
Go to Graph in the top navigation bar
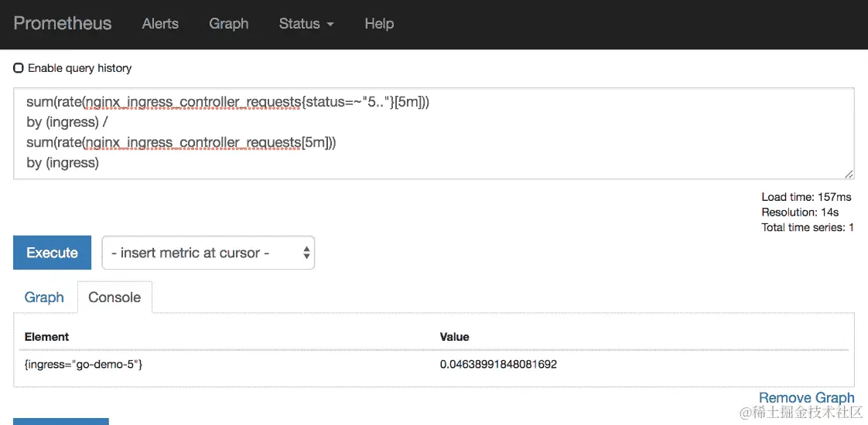point(228,23)
